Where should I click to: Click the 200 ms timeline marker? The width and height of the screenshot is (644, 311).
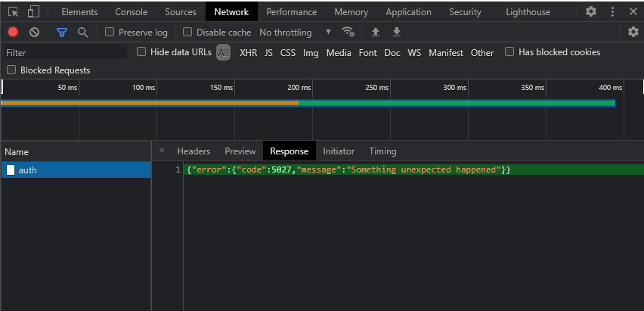(x=299, y=87)
